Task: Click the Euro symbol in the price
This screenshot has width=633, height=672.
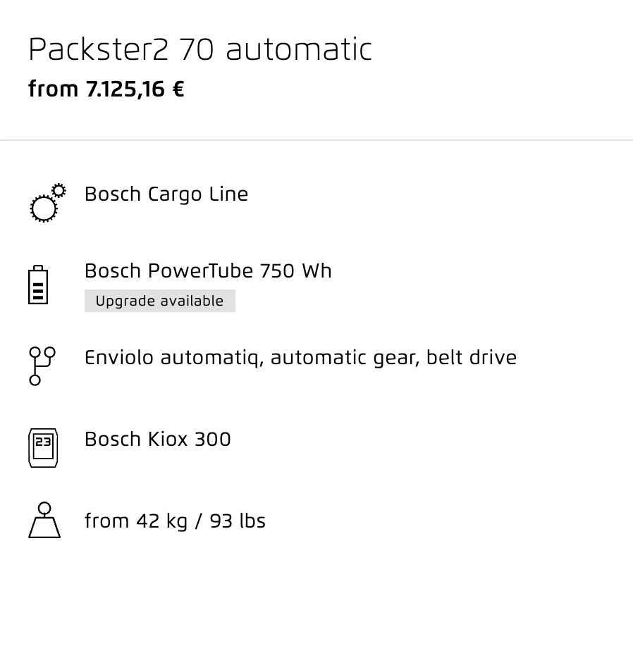Action: pos(178,89)
